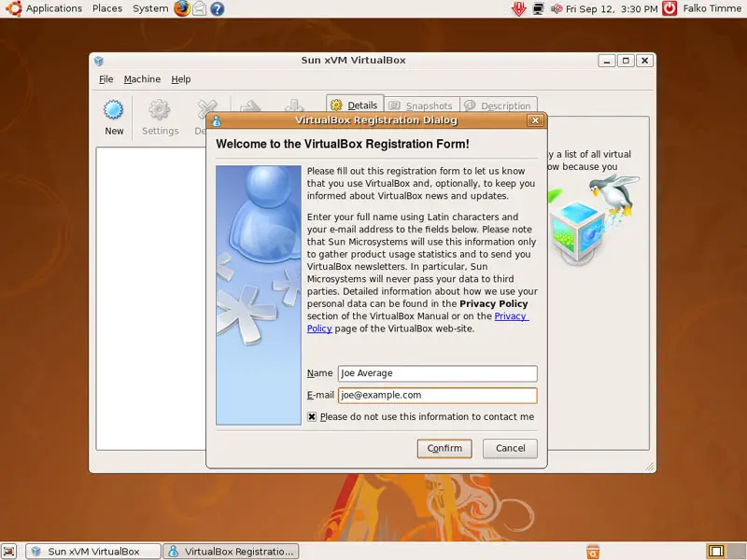
Task: Click the clock showing Fri Sep 12, 3:30 PM
Action: tap(612, 8)
